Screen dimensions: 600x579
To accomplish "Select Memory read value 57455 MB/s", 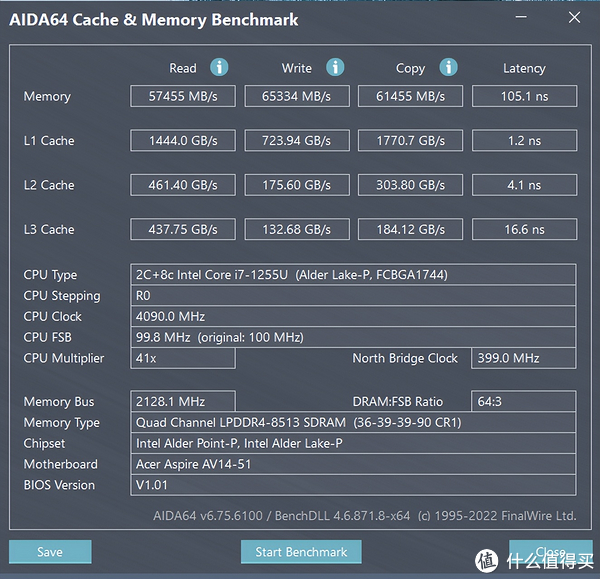I will click(x=183, y=96).
